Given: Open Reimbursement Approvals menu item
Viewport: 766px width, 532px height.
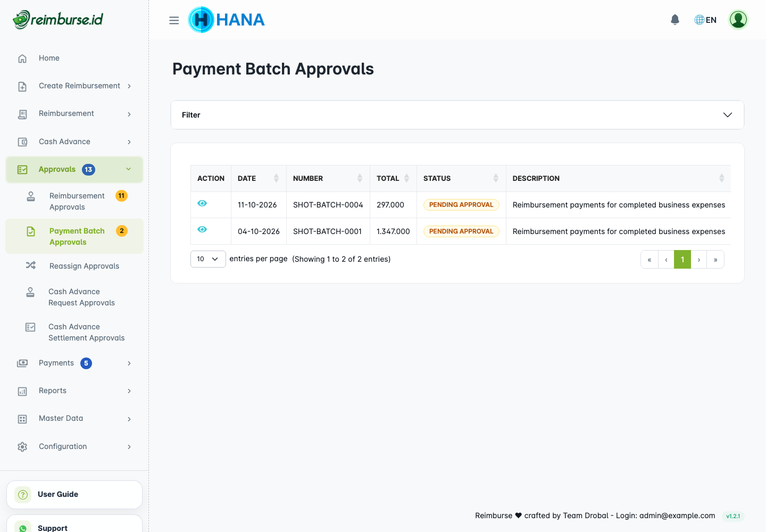Looking at the screenshot, I should pyautogui.click(x=74, y=202).
